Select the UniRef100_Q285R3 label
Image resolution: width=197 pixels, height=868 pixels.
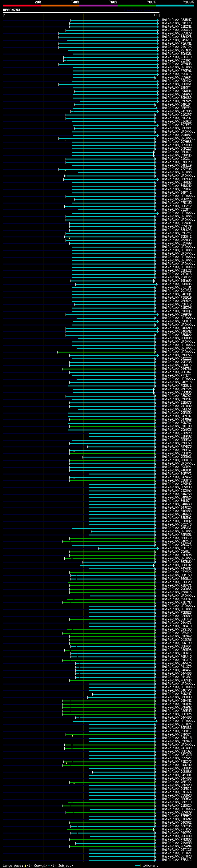point(176,433)
